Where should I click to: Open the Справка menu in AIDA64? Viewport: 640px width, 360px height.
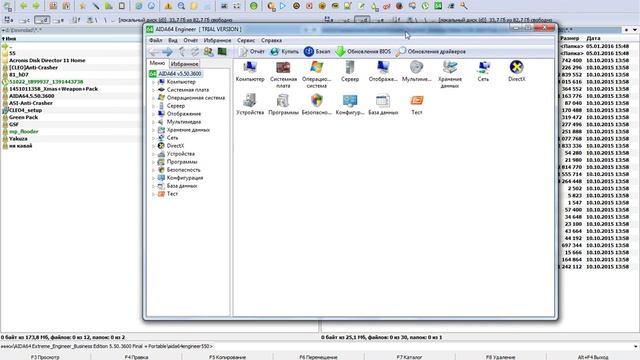271,40
